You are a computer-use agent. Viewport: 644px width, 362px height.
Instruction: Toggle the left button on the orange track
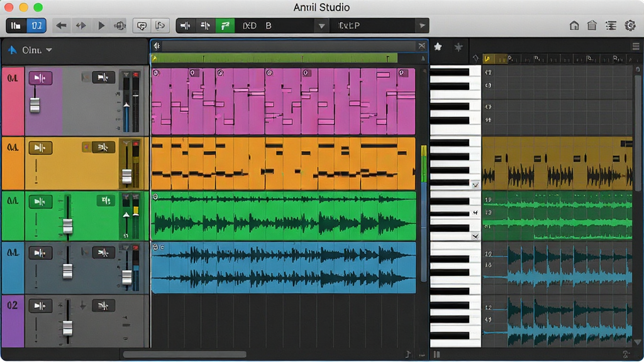click(x=40, y=148)
